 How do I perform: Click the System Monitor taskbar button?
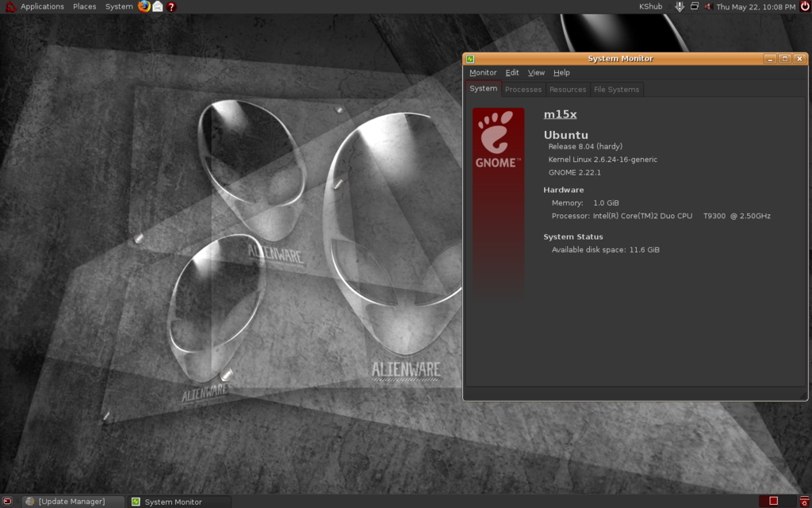[x=179, y=502]
